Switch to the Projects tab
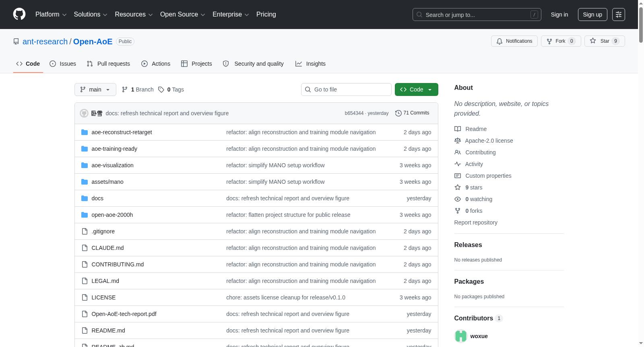This screenshot has height=347, width=644. pos(196,64)
